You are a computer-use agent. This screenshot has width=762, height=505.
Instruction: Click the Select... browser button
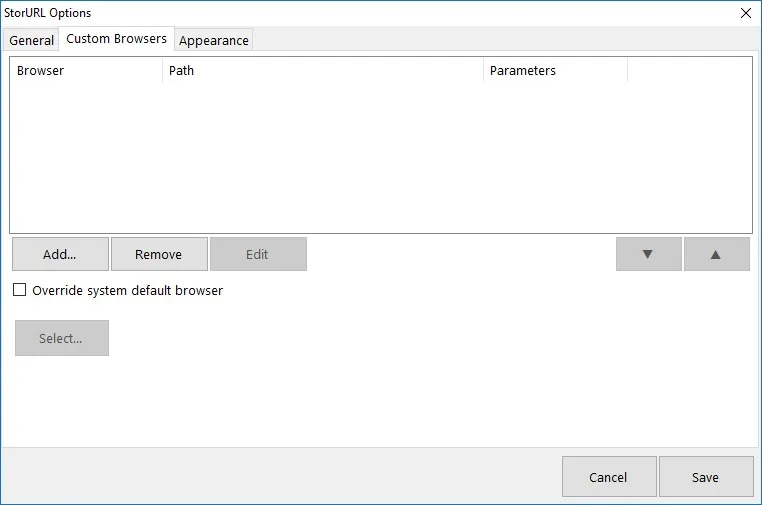coord(62,338)
